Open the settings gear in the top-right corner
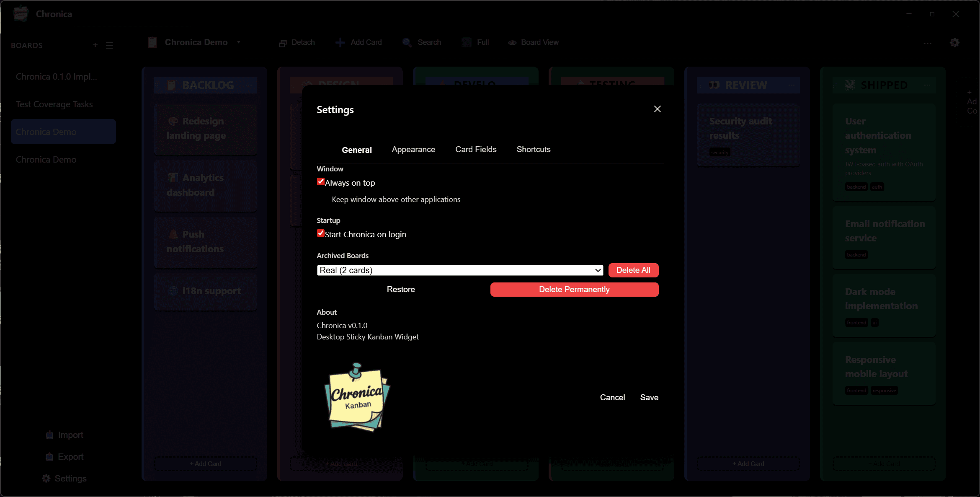This screenshot has height=497, width=980. tap(955, 42)
